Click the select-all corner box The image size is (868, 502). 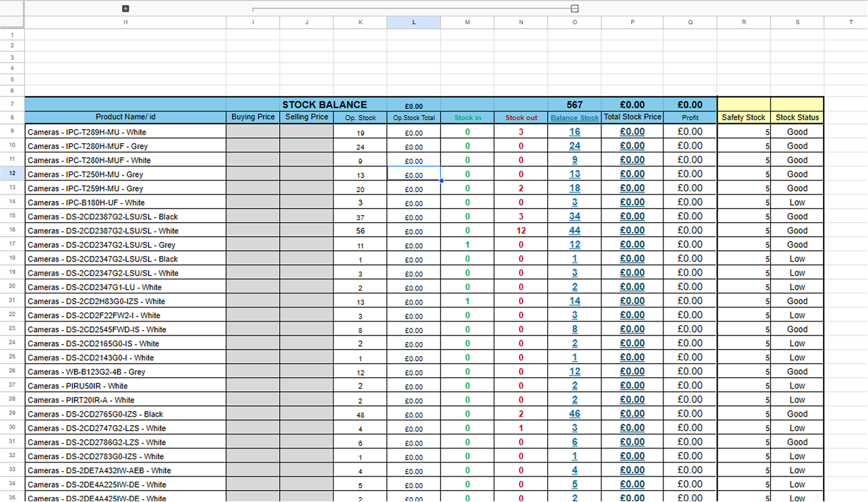tap(12, 22)
